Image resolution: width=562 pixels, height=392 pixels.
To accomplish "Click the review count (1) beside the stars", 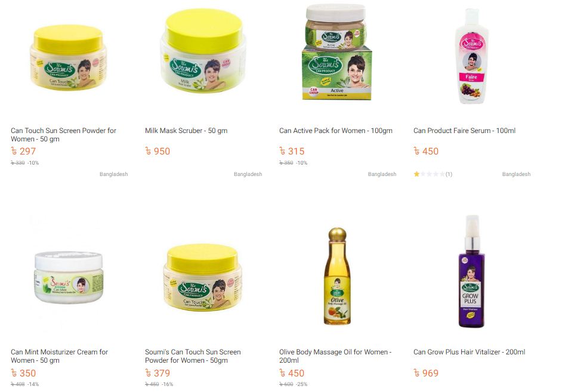I will tap(449, 174).
